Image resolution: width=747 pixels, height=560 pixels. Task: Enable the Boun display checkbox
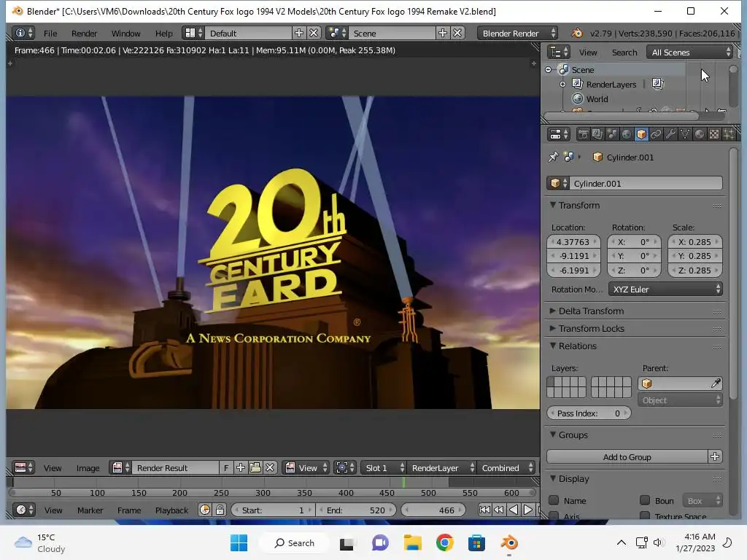(645, 500)
